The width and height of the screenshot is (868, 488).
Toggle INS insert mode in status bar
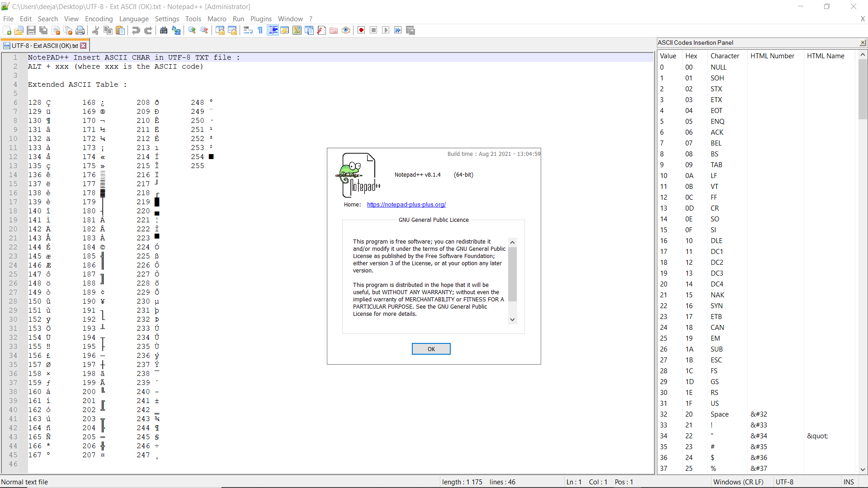(x=849, y=482)
